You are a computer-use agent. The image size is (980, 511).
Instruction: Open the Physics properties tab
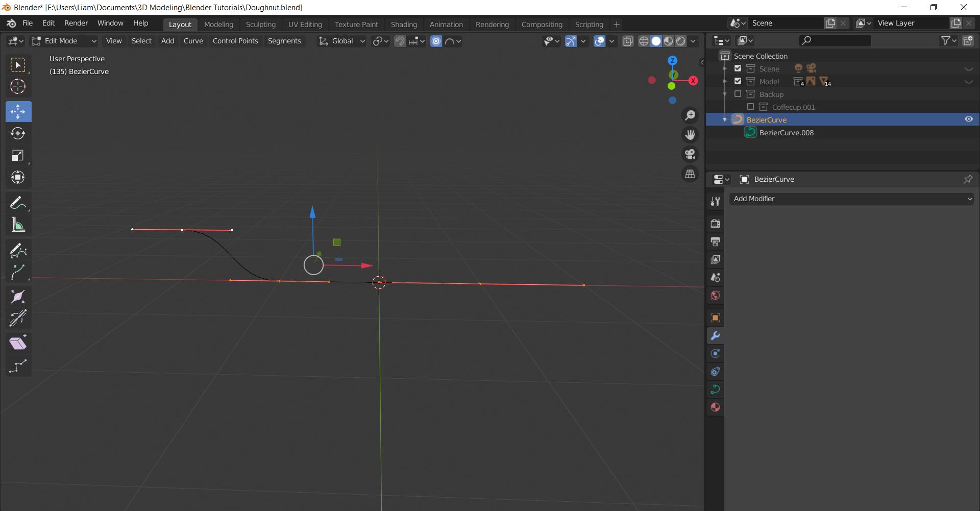pyautogui.click(x=715, y=353)
